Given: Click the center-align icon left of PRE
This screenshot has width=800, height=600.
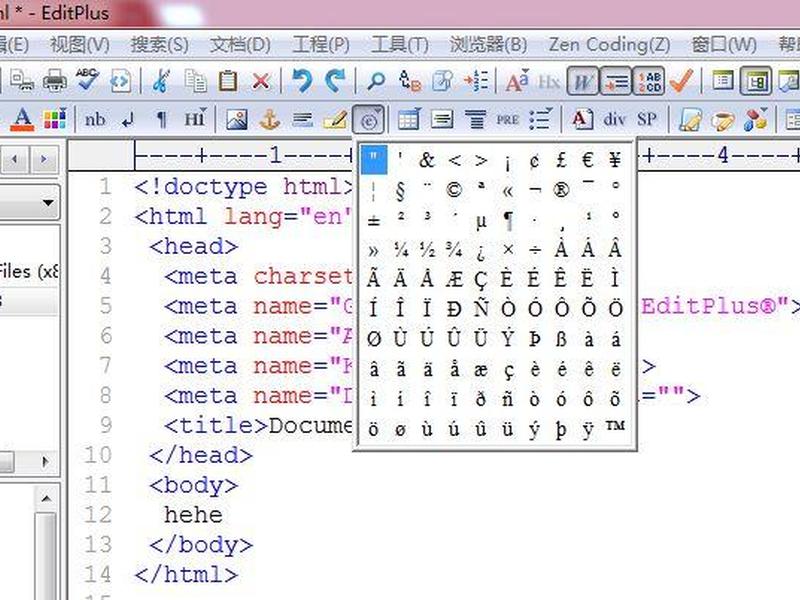Looking at the screenshot, I should pos(475,120).
